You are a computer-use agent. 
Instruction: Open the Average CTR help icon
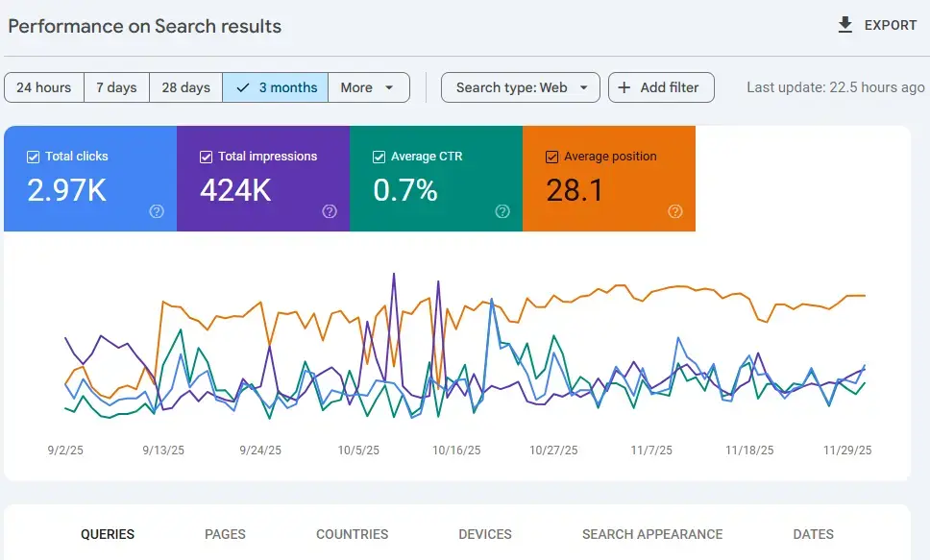click(502, 212)
